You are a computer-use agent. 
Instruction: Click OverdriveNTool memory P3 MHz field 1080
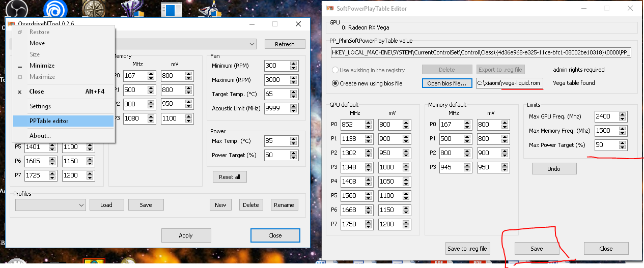tap(135, 118)
